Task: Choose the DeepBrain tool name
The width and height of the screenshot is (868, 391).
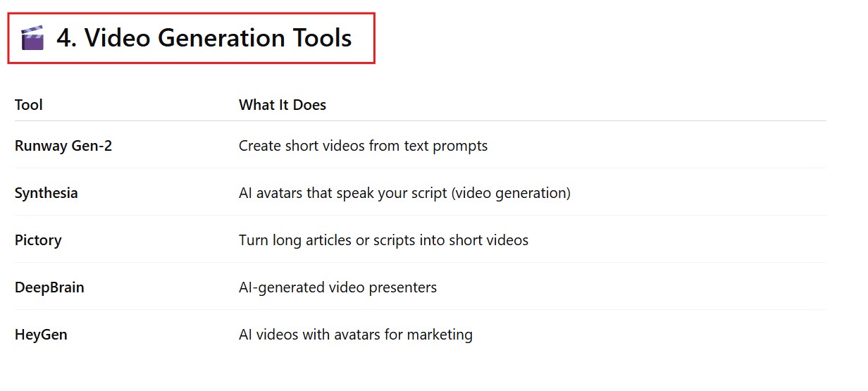Action: 49,287
